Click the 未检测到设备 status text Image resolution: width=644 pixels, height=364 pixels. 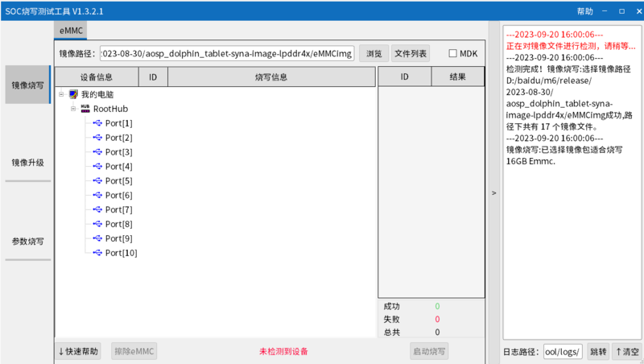[x=283, y=351]
